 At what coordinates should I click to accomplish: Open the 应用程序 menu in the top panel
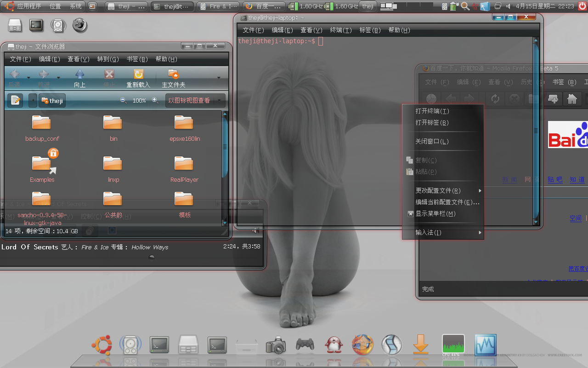(29, 6)
